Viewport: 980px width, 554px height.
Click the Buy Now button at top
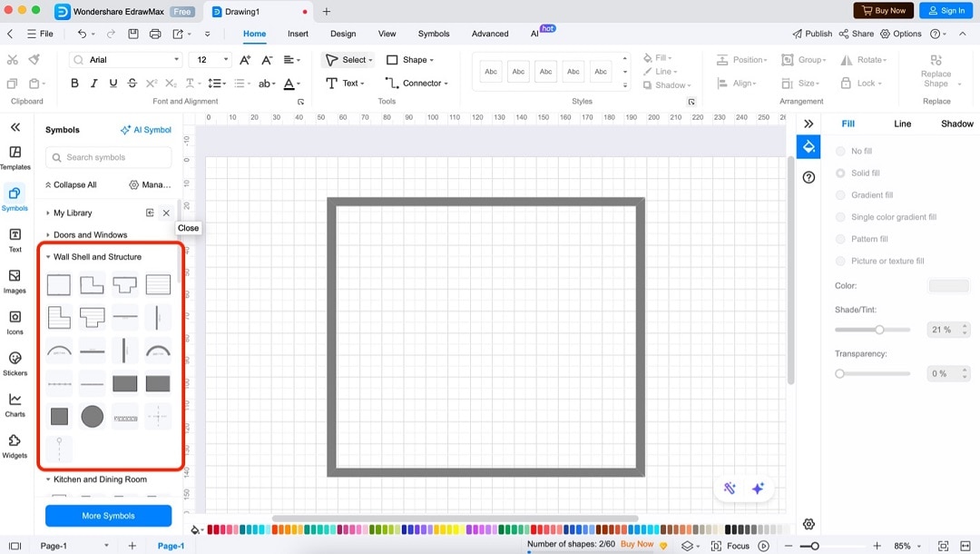pyautogui.click(x=884, y=11)
